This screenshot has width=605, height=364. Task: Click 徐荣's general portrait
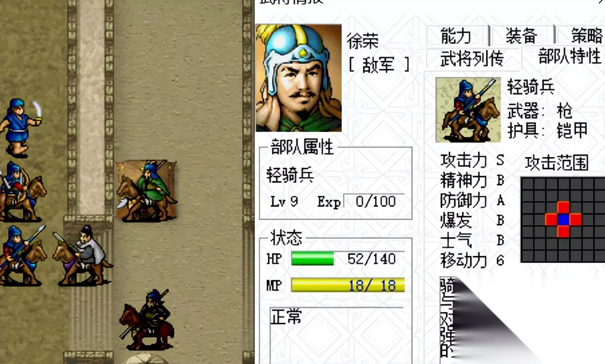(x=298, y=78)
